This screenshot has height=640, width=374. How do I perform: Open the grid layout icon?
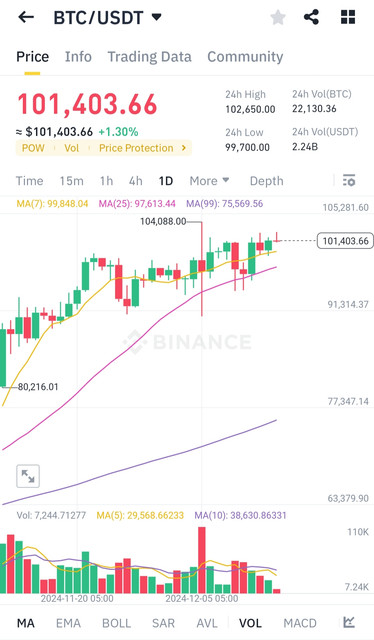(348, 17)
